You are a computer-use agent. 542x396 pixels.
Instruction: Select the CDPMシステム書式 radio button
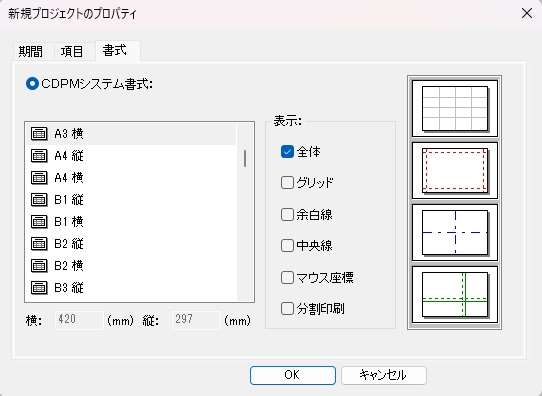[x=32, y=84]
